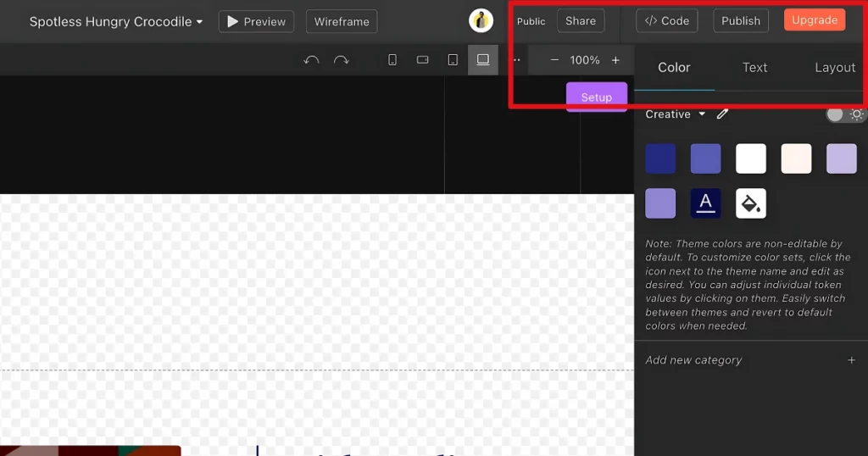The width and height of the screenshot is (868, 456).
Task: Click the Share button
Action: (x=581, y=21)
